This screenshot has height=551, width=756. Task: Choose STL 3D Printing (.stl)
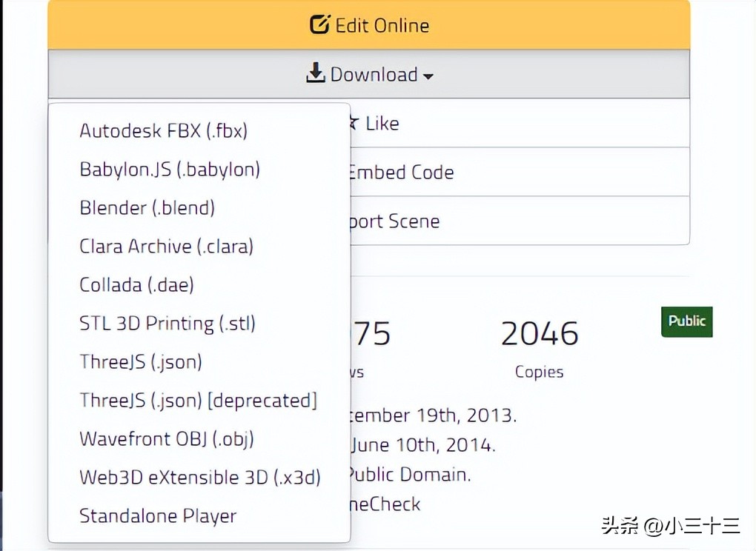[x=167, y=323]
